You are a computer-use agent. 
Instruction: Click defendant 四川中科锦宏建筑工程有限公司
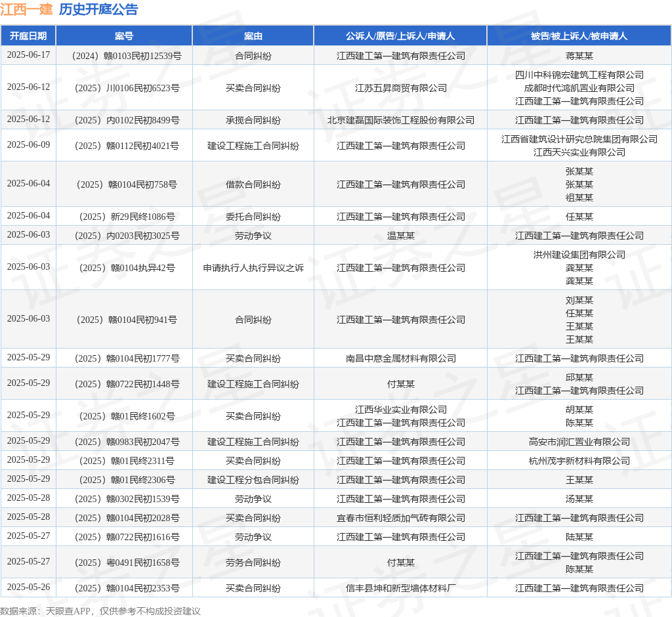[x=579, y=75]
